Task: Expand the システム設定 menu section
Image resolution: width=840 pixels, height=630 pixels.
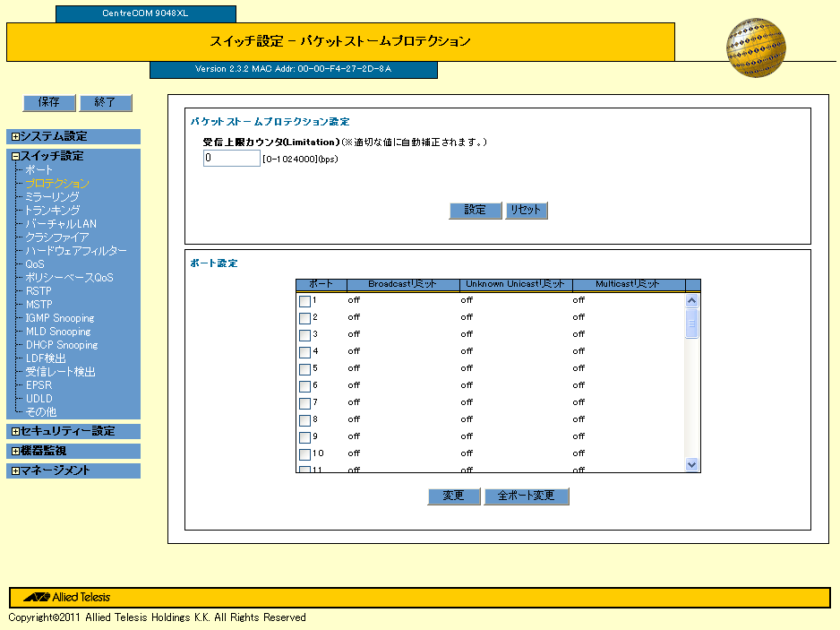Action: [15, 137]
